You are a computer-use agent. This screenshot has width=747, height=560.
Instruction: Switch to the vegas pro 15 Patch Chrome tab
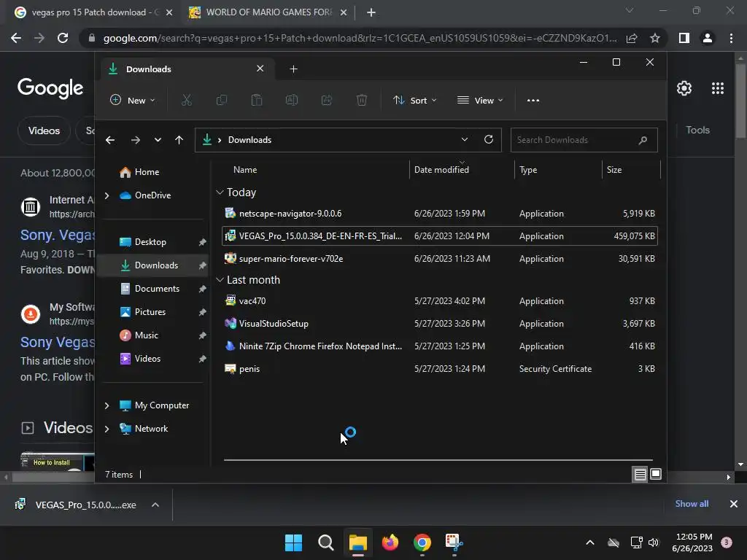[x=94, y=12]
